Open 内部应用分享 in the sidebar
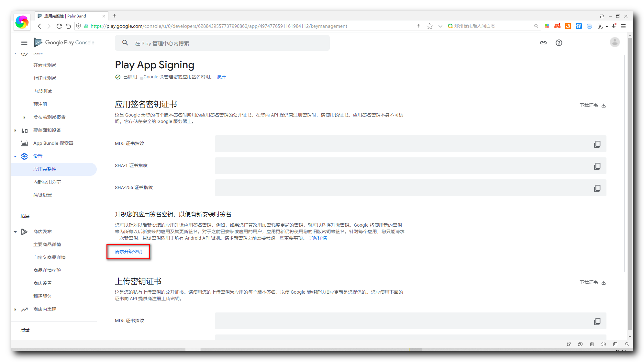The height and width of the screenshot is (362, 644). [x=47, y=182]
